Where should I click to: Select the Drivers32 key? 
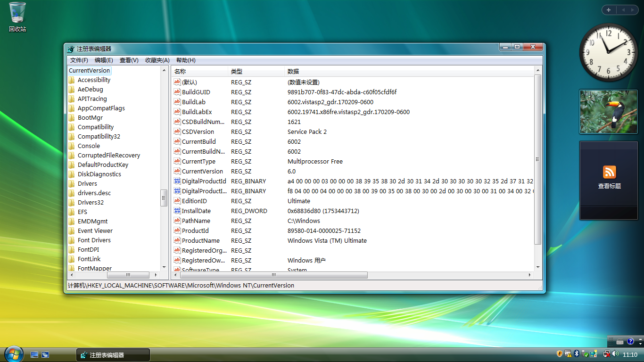point(91,202)
